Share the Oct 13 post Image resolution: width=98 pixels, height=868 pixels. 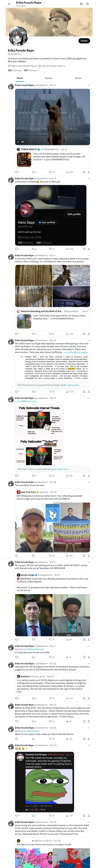coord(89,249)
